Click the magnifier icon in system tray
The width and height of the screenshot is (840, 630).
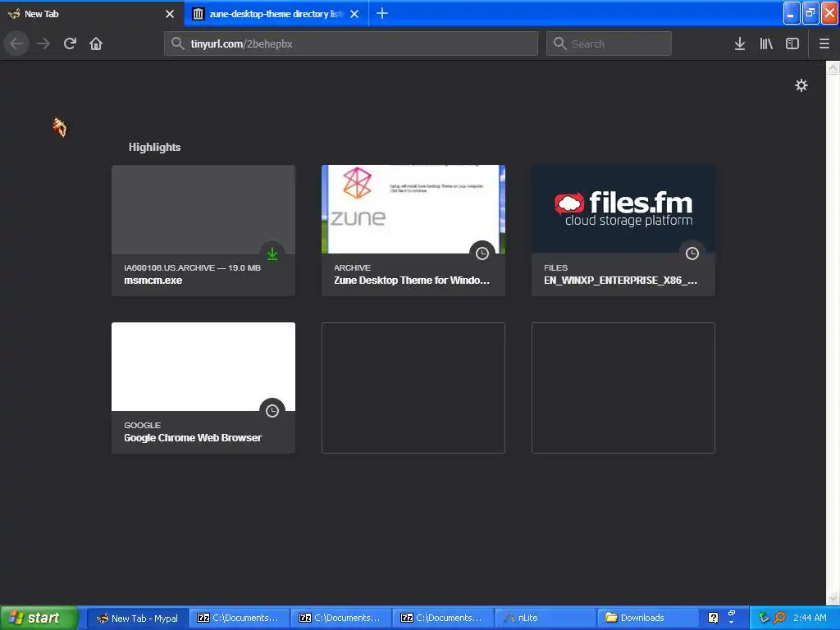point(779,618)
